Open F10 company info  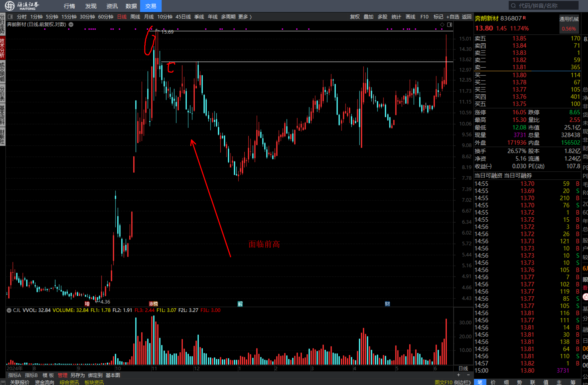pyautogui.click(x=425, y=17)
